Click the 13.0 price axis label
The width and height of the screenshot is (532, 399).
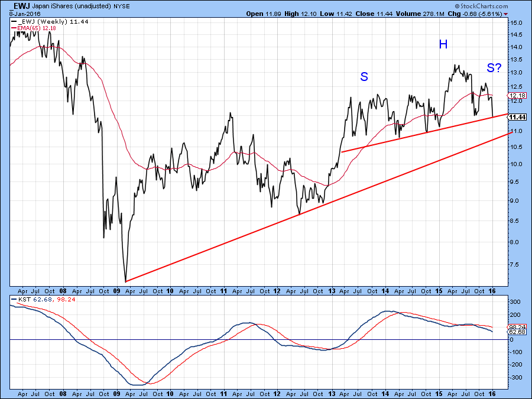pyautogui.click(x=515, y=73)
